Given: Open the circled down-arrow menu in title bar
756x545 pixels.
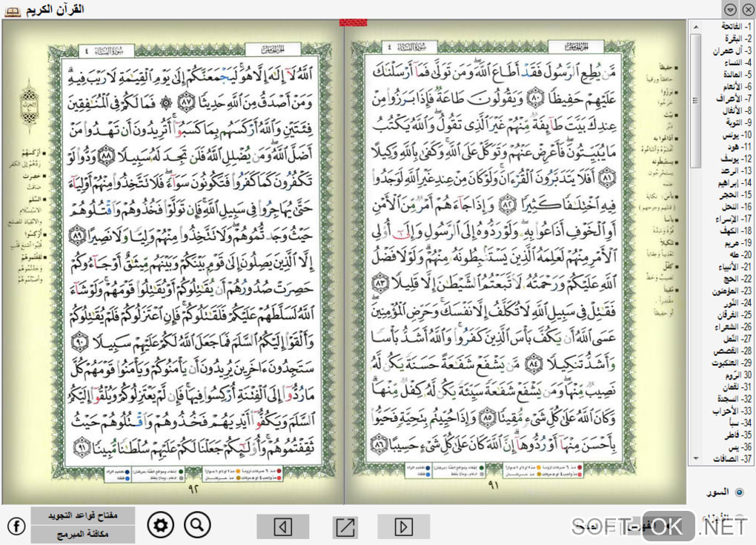Looking at the screenshot, I should coord(730,9).
